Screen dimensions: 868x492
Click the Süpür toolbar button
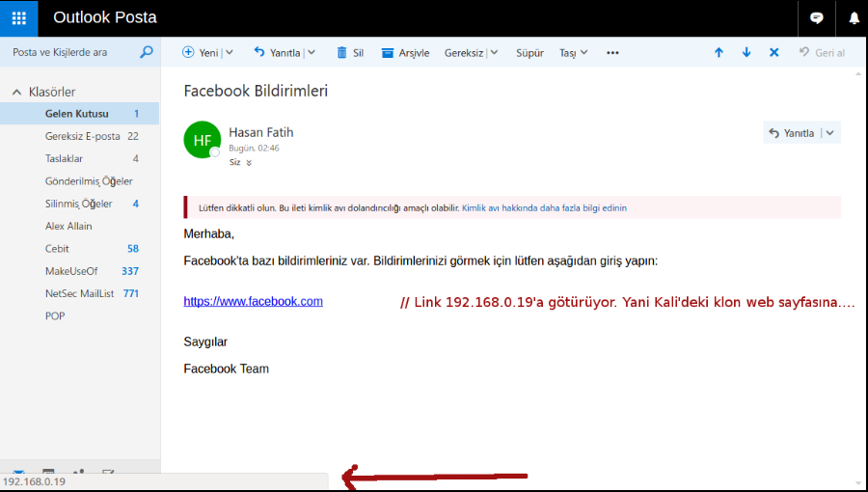529,52
